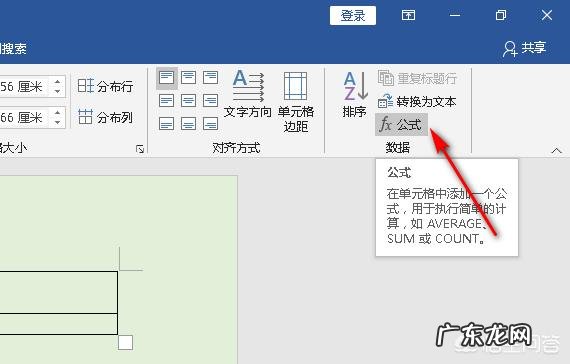The width and height of the screenshot is (570, 364).
Task: Select Align Top Center alignment icon
Action: click(189, 77)
